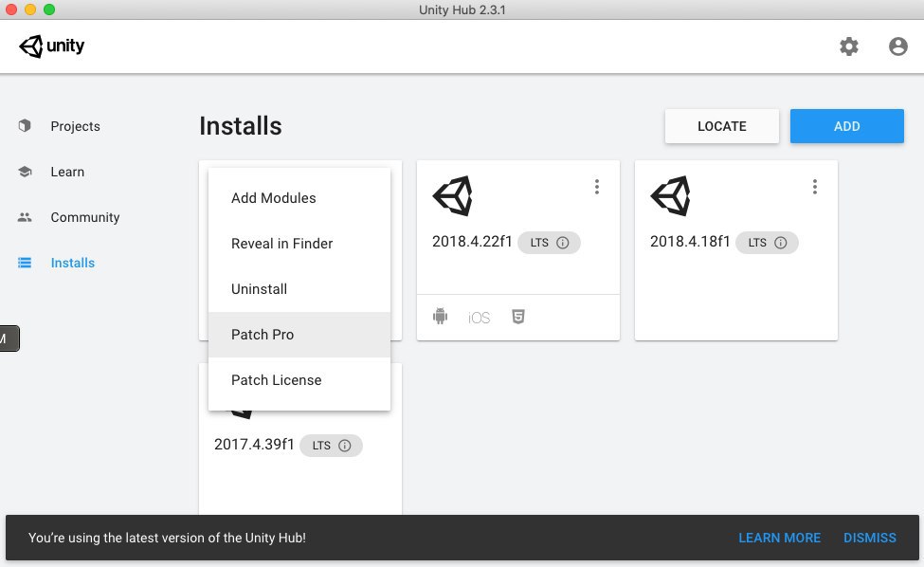Screen dimensions: 924x567
Task: Click LEARN MORE in notification bar
Action: click(x=780, y=538)
